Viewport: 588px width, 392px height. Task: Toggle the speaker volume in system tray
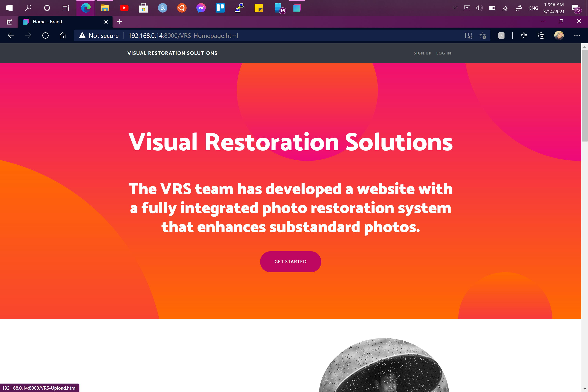coord(479,8)
